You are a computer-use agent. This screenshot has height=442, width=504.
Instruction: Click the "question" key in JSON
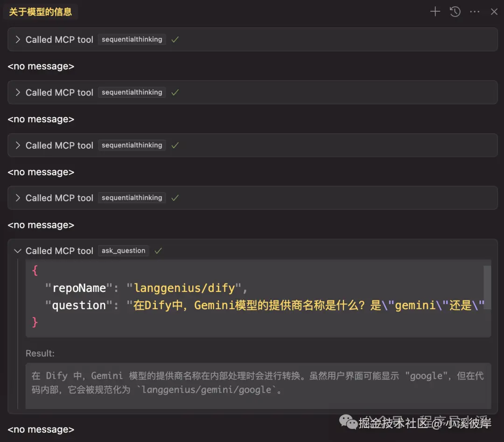79,305
